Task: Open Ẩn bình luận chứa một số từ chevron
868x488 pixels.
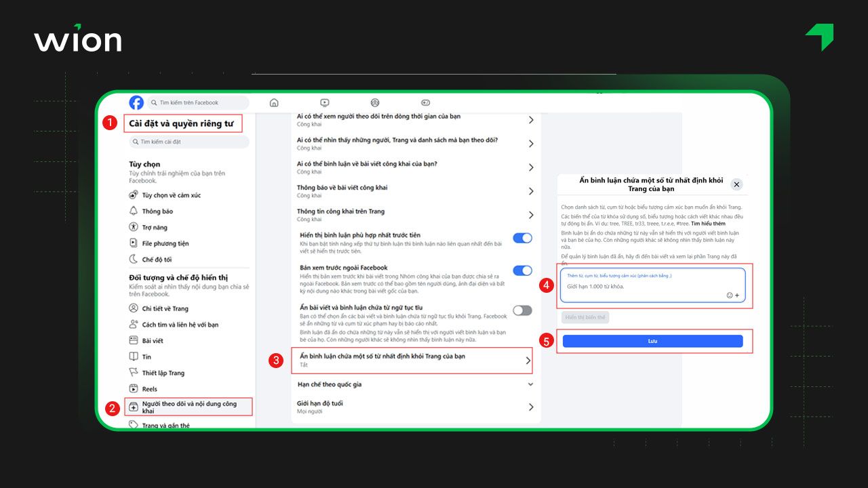Action: pos(528,361)
